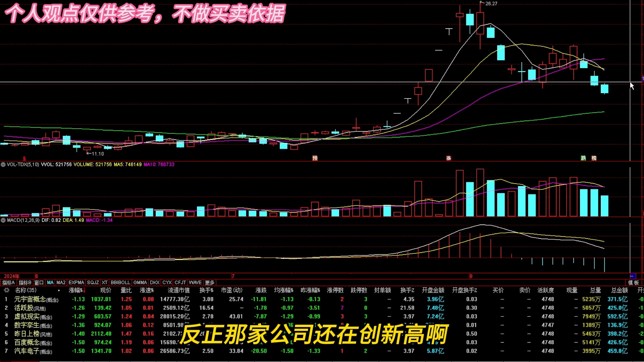644x362 pixels.
Task: Select the WAVE indicator tab
Action: click(195, 283)
